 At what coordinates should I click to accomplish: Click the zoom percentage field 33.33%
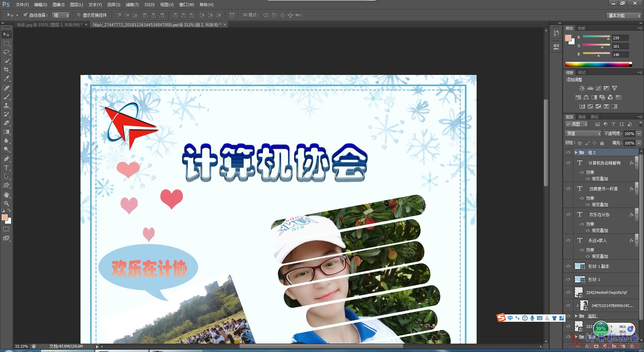pyautogui.click(x=21, y=346)
